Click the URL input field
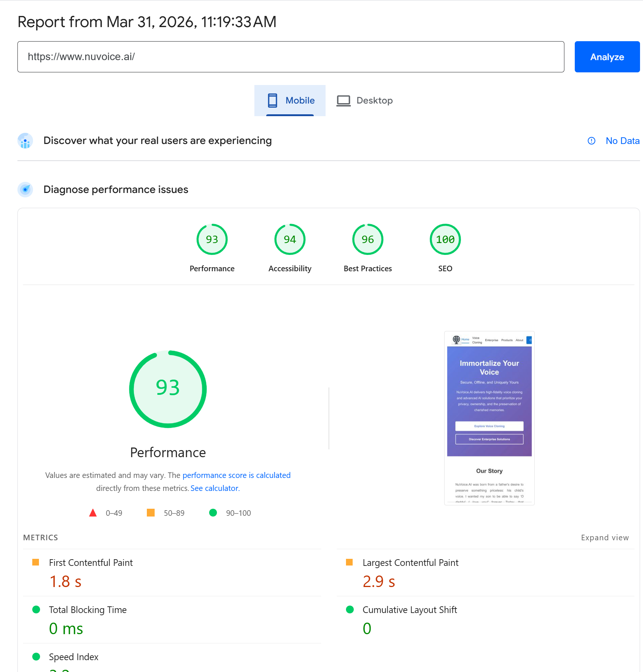 pos(291,57)
